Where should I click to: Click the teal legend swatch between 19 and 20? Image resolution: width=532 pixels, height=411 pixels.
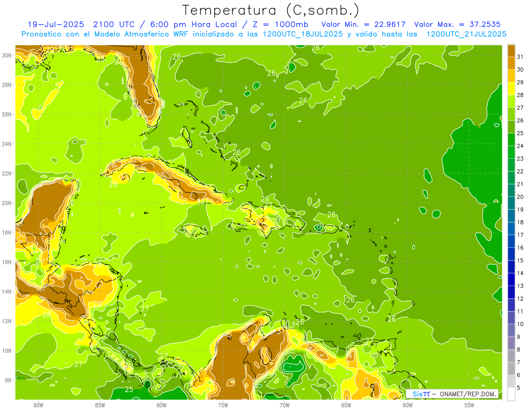[x=511, y=203]
